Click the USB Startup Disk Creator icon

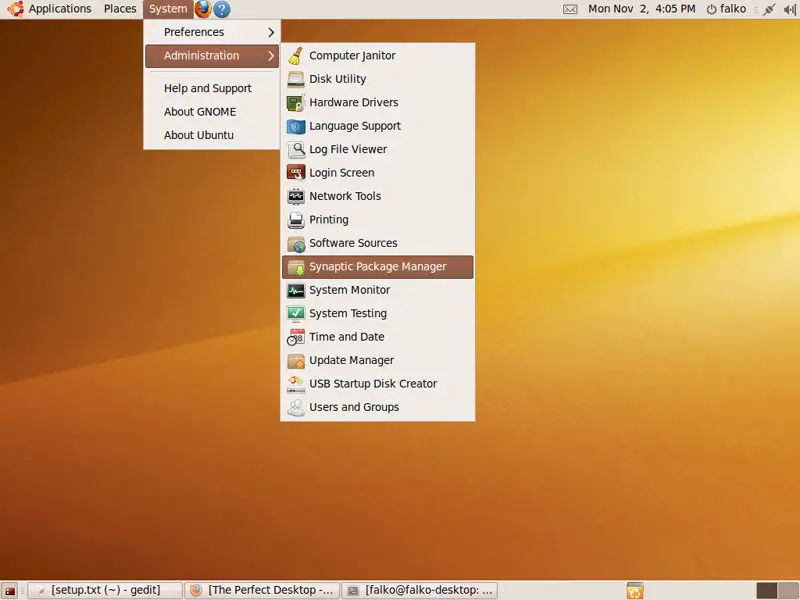click(295, 384)
